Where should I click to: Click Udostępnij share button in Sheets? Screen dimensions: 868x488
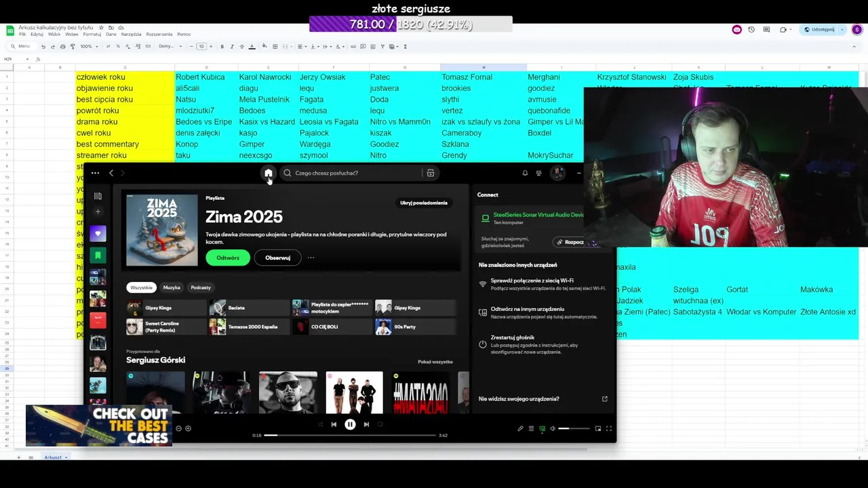[x=820, y=30]
